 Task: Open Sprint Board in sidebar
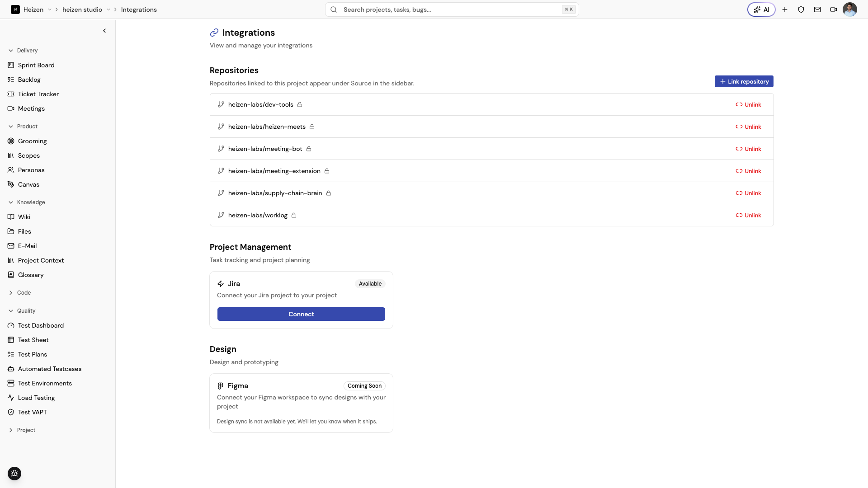coord(36,65)
